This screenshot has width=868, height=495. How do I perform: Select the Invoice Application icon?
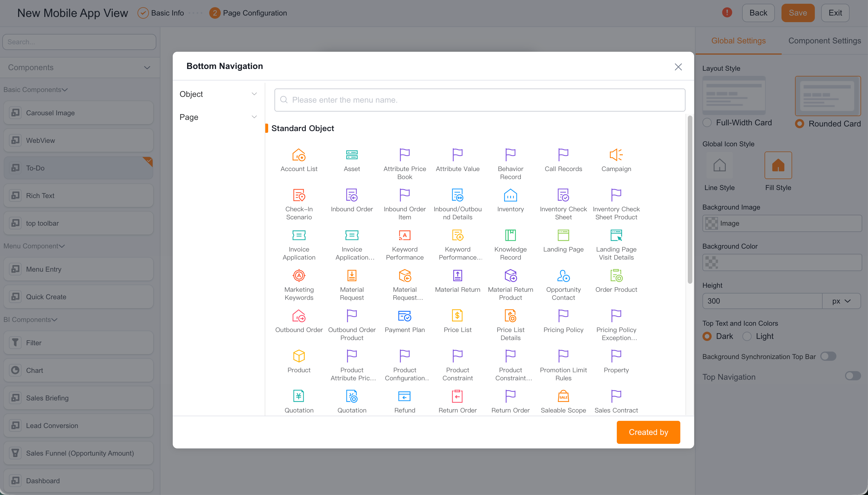click(x=299, y=235)
